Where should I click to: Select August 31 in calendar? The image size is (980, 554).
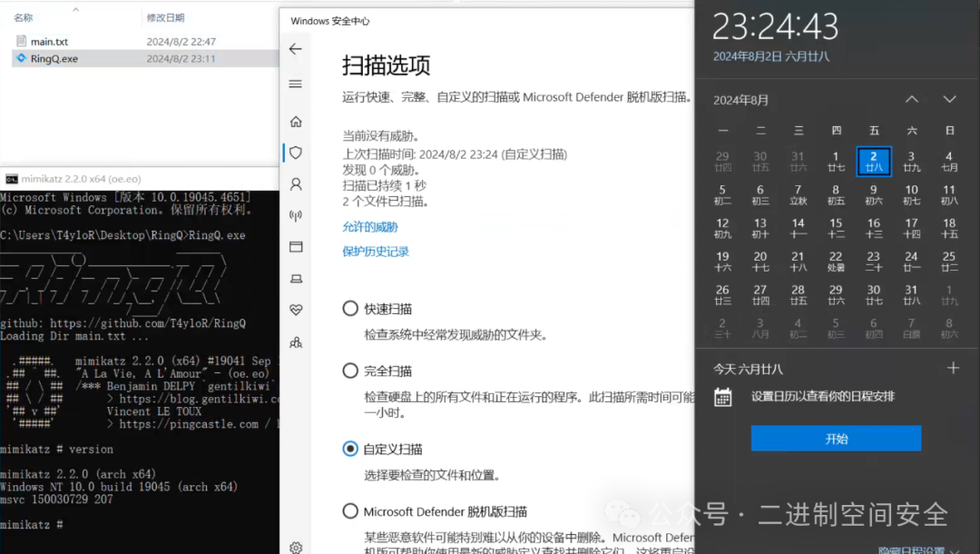coord(911,294)
